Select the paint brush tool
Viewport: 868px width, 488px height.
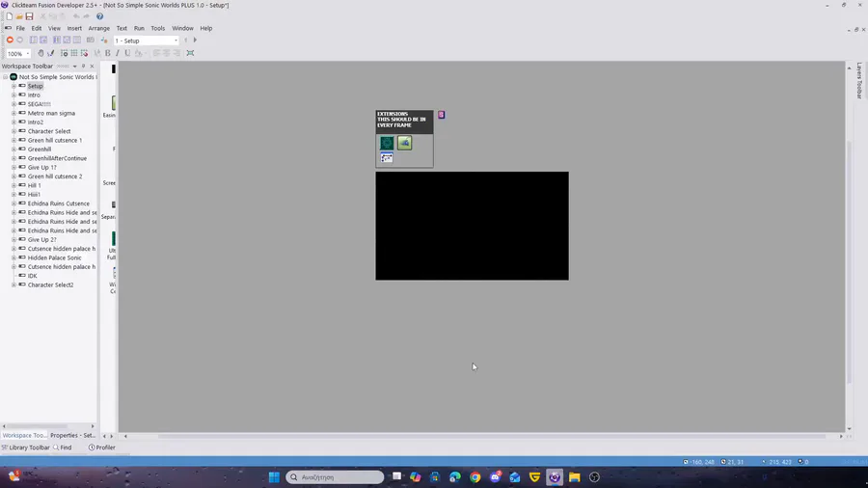click(x=50, y=53)
